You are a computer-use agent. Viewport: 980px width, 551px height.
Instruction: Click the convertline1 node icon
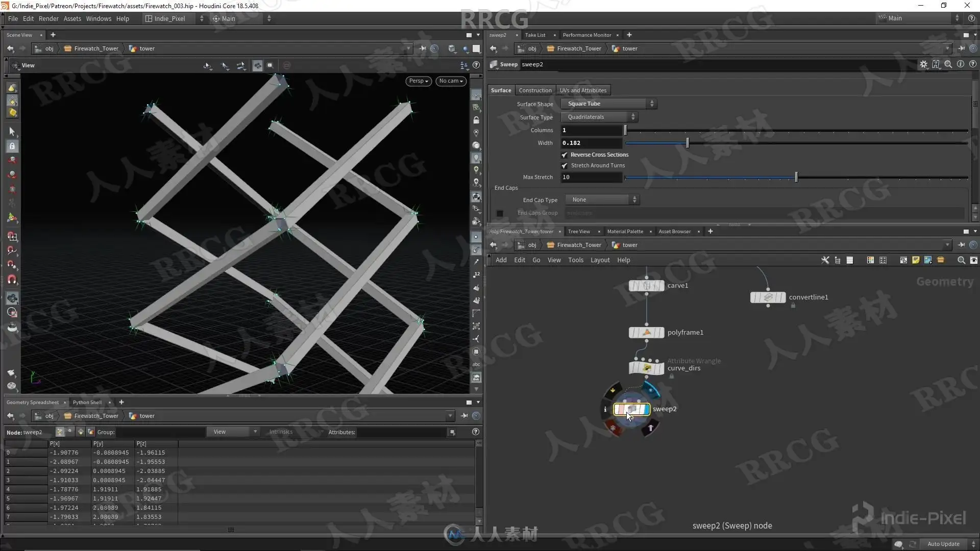pyautogui.click(x=768, y=297)
